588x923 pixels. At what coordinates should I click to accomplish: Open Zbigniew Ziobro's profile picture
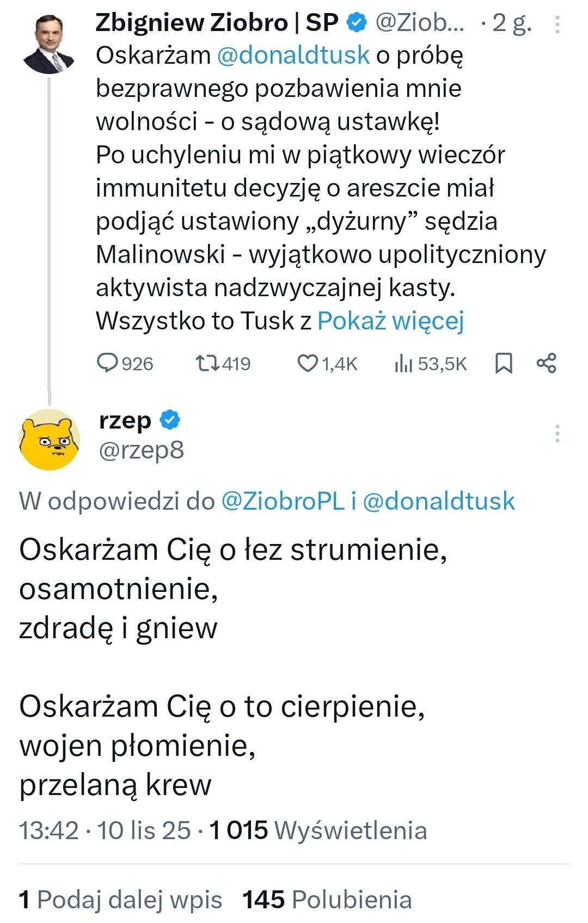point(48,44)
